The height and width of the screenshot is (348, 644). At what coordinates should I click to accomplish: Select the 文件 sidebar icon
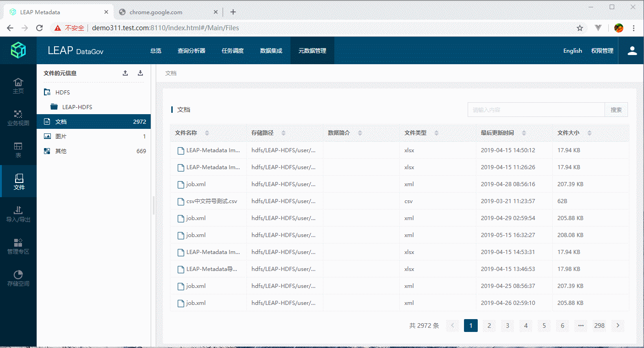18,182
